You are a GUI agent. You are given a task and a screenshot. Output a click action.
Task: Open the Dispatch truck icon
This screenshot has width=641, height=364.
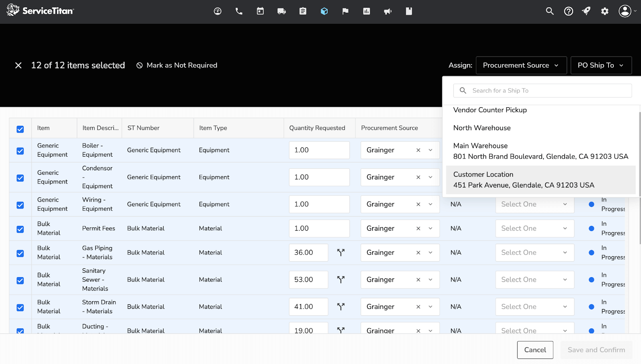[x=282, y=11]
